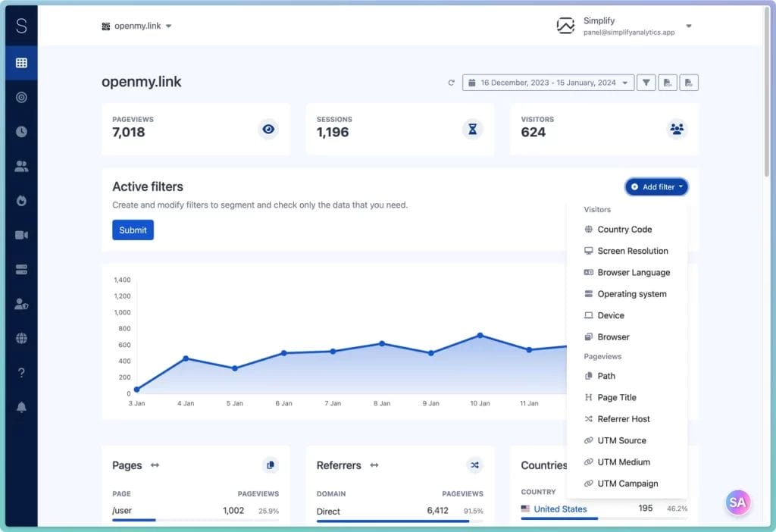Click the goals target icon in sidebar

pyautogui.click(x=20, y=97)
